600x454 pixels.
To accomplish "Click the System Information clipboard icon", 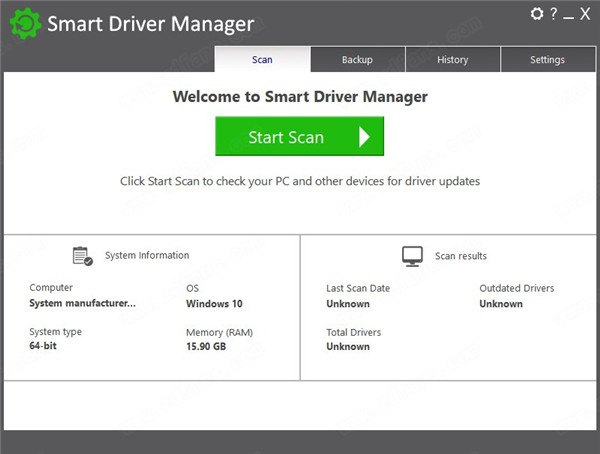I will [82, 256].
